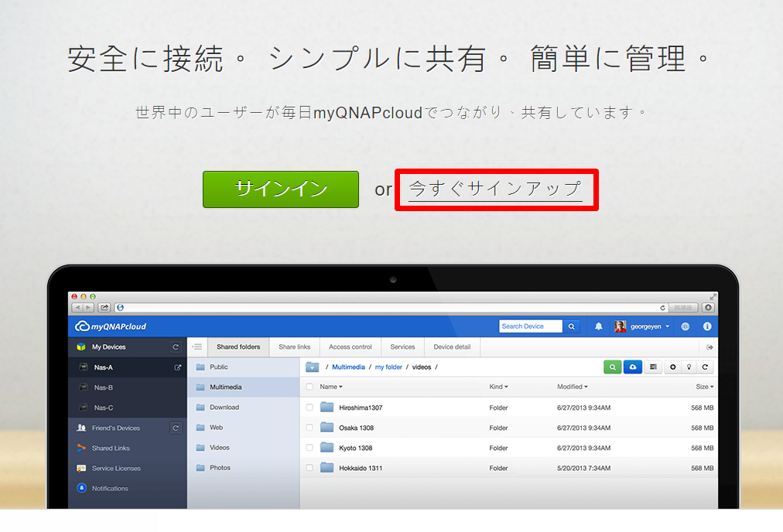Click Multimedia breadcrumb link
The image size is (783, 532).
[x=348, y=367]
